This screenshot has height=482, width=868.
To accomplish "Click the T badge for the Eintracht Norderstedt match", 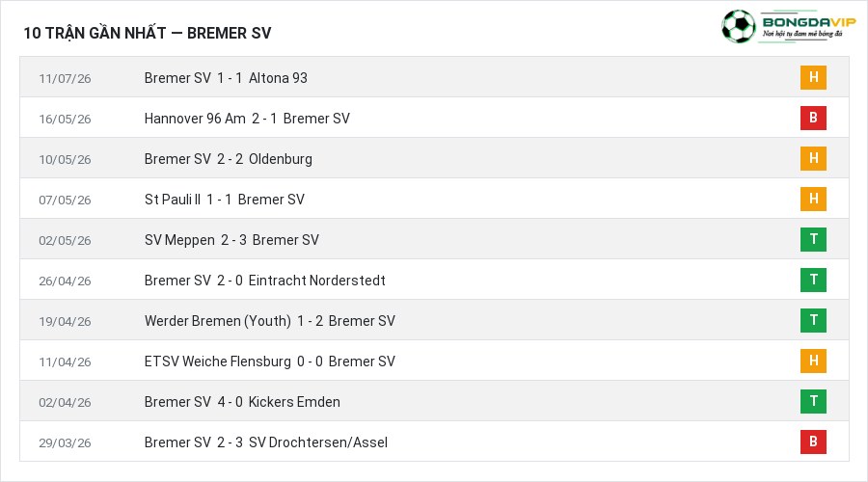I will click(813, 280).
